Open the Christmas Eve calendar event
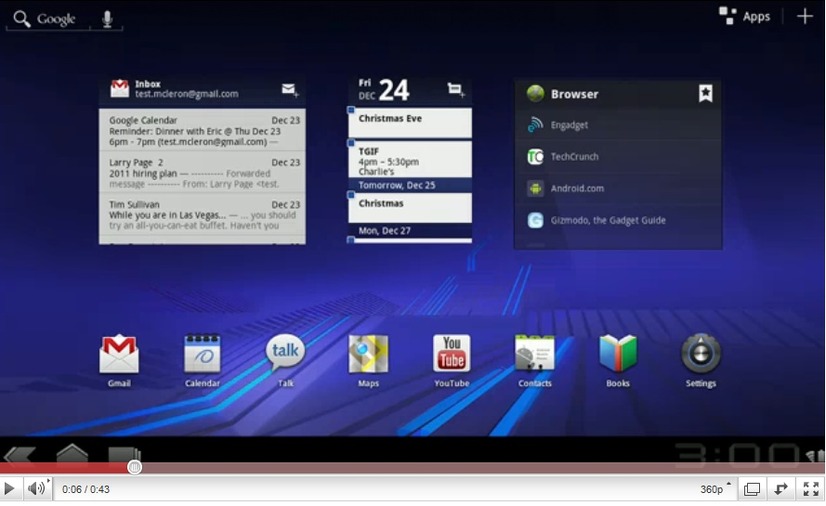Image resolution: width=826 pixels, height=506 pixels. 410,122
